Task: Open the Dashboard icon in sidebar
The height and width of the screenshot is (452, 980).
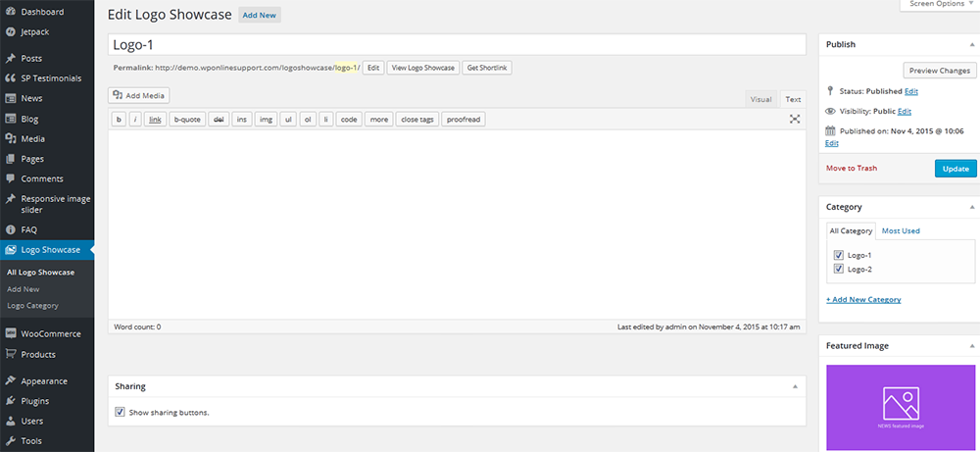Action: pyautogui.click(x=10, y=12)
